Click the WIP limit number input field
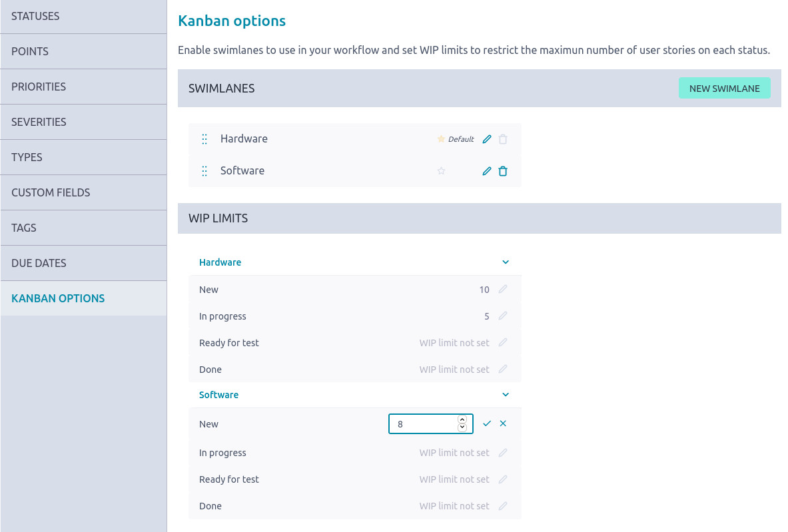Screen dimensions: 788x532 (423, 424)
